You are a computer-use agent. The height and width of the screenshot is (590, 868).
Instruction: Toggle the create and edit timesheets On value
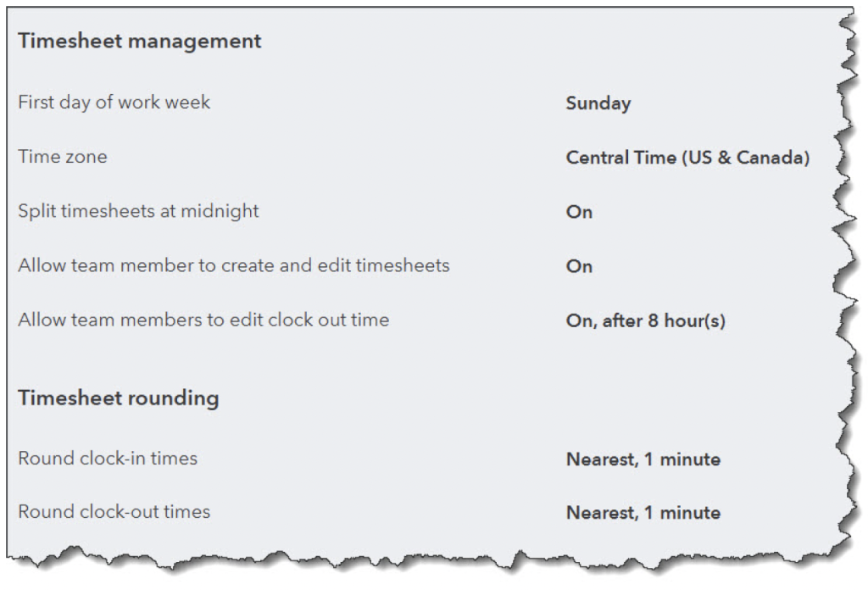pos(579,266)
